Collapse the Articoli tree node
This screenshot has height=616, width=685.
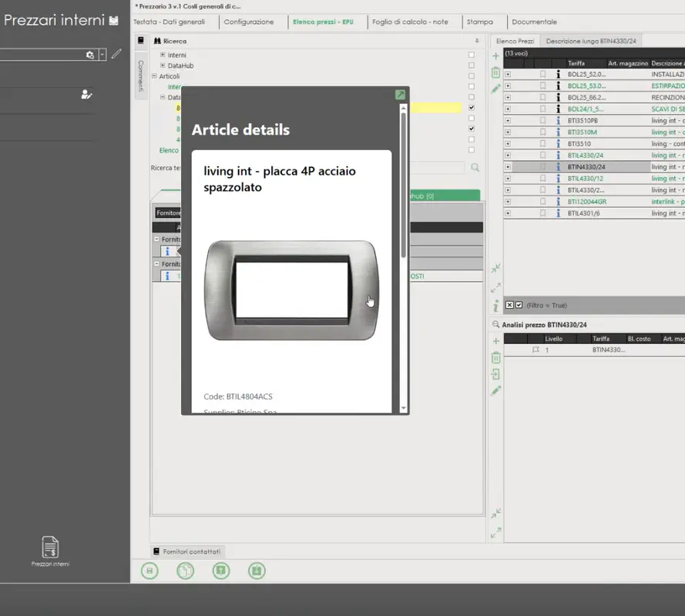click(154, 76)
